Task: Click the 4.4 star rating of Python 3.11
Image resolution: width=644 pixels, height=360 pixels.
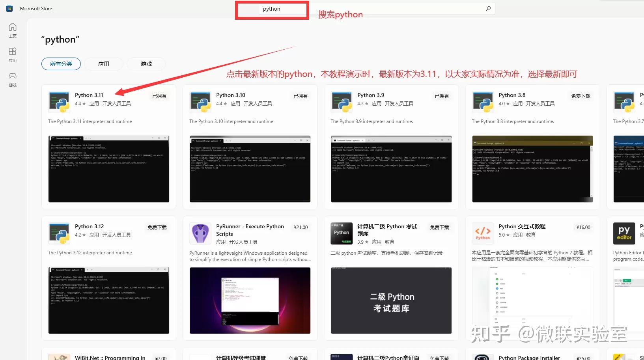Action: 80,104
